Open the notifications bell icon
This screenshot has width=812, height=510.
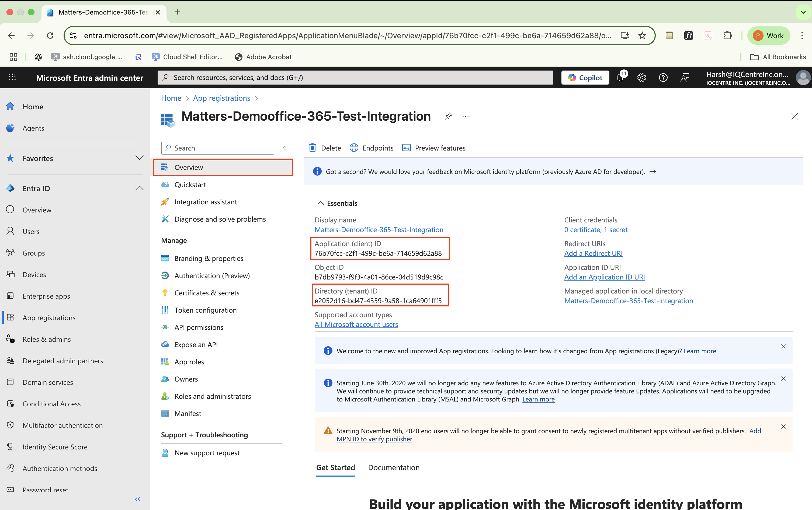(x=620, y=77)
